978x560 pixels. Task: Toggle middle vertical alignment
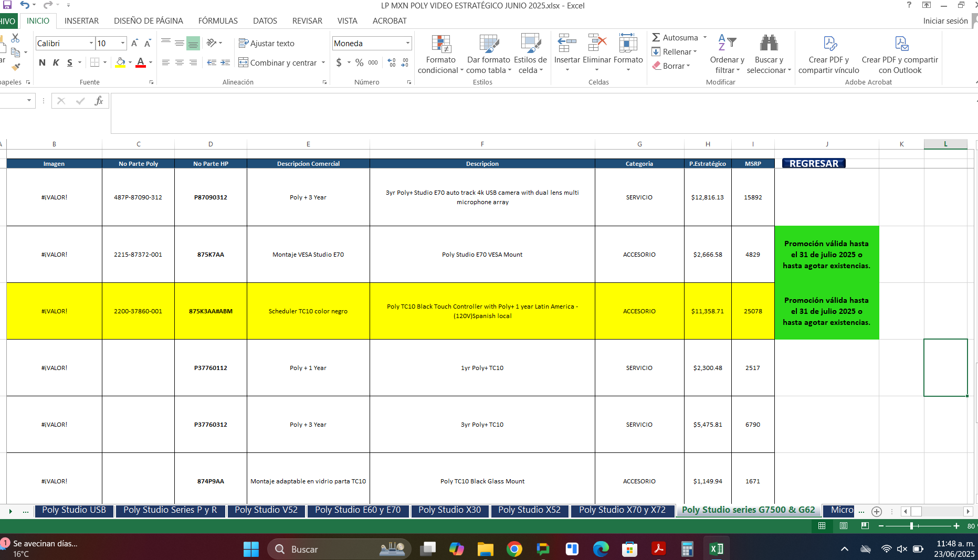pos(180,43)
